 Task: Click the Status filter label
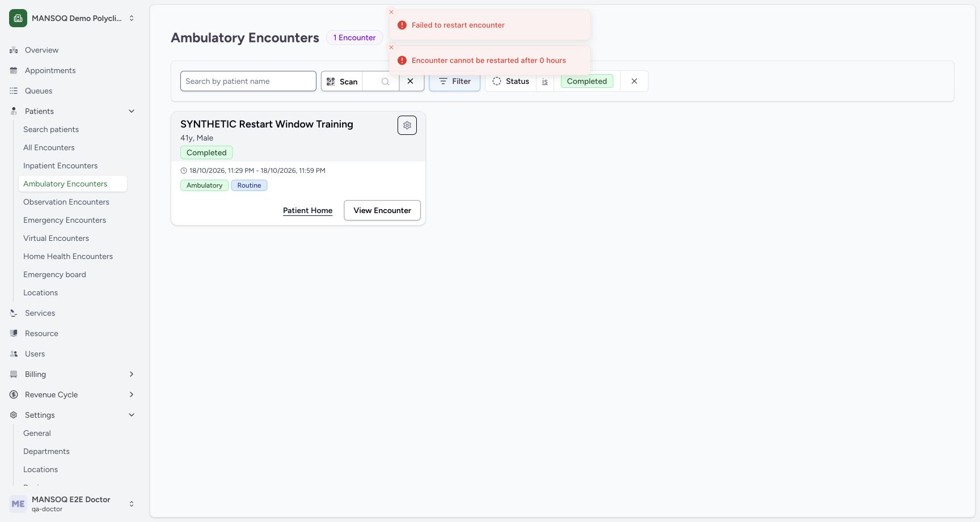click(511, 81)
